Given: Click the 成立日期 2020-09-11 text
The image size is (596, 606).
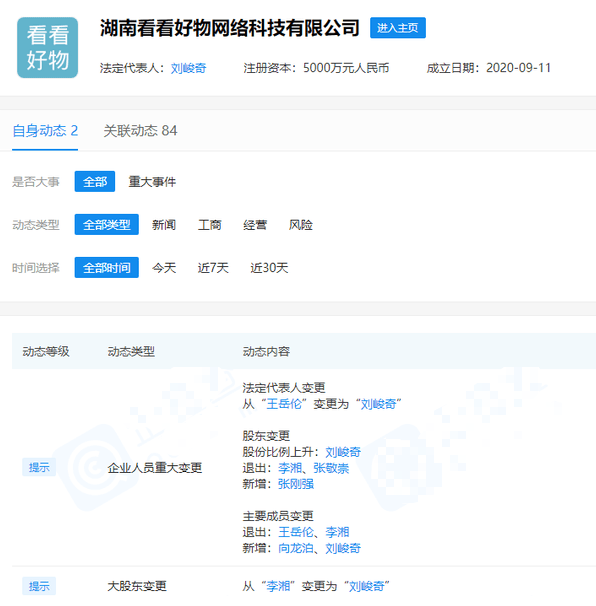Looking at the screenshot, I should click(489, 68).
